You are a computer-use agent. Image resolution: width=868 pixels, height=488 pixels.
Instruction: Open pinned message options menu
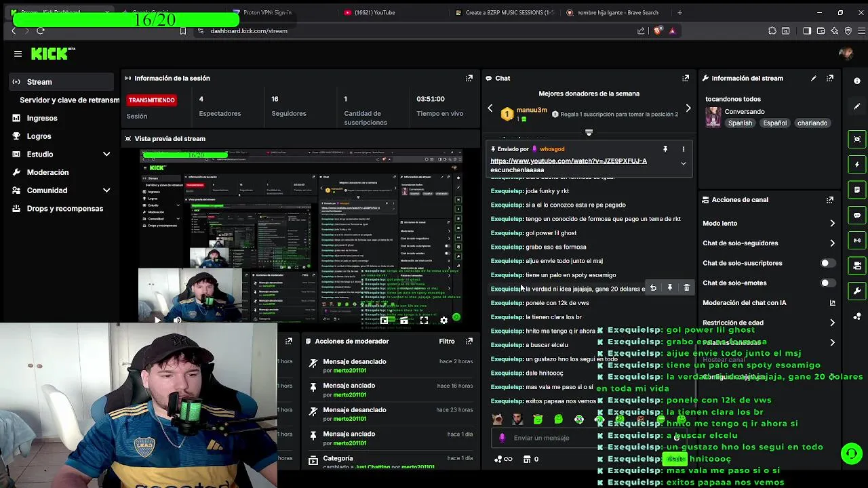[684, 149]
